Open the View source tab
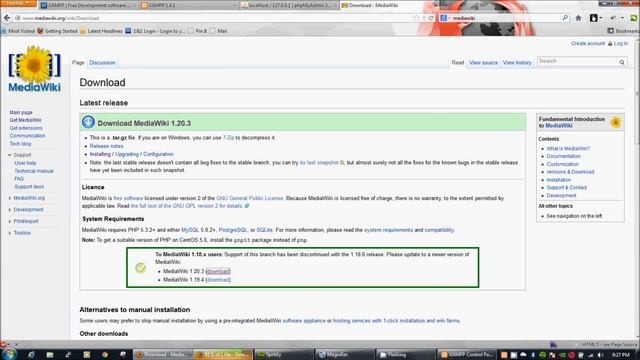 click(483, 63)
